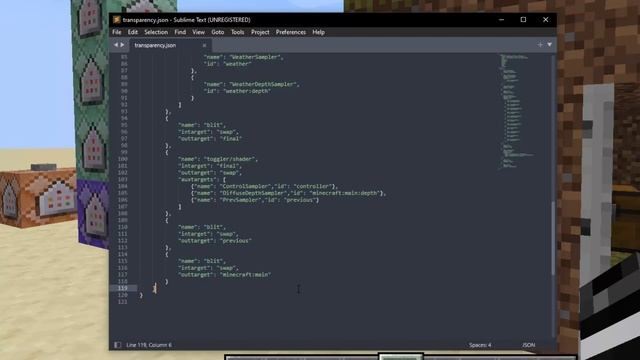Click the "final" outtarget on line 97

pyautogui.click(x=231, y=139)
